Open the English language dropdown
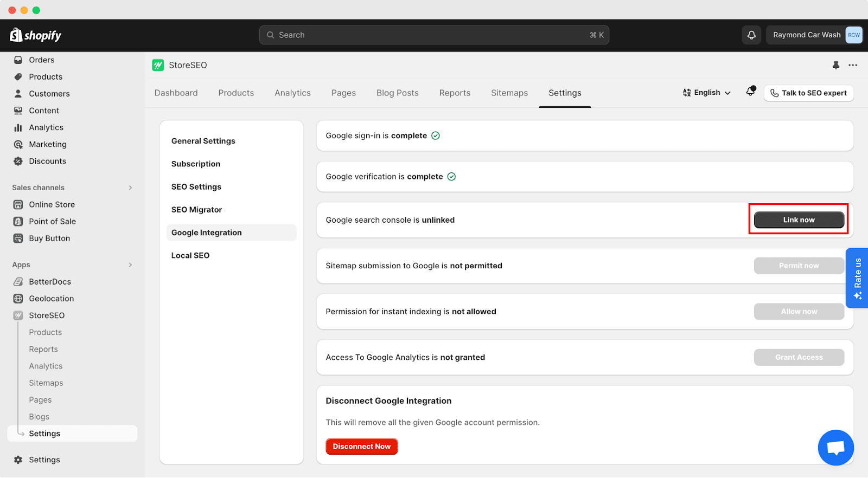868x478 pixels. [706, 93]
